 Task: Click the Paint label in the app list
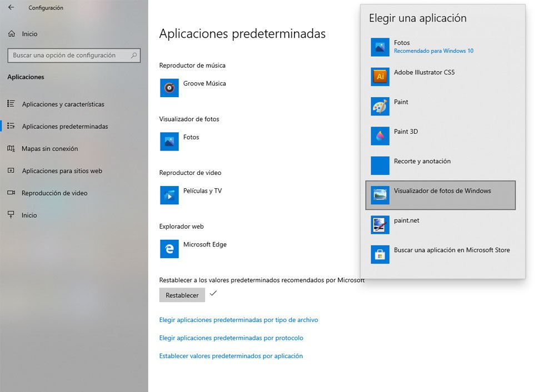click(x=401, y=102)
